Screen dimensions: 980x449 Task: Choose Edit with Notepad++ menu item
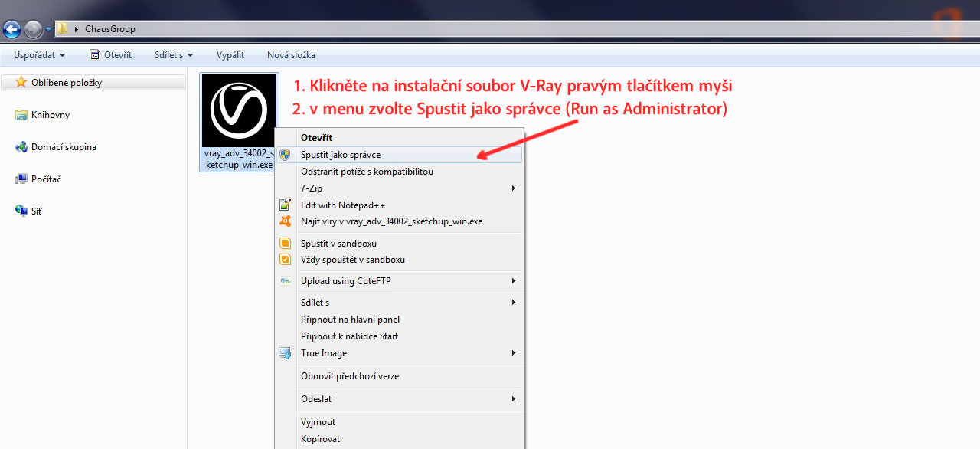399,205
